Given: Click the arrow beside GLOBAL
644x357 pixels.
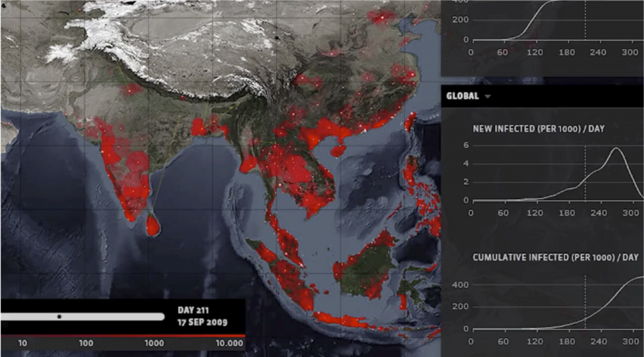Looking at the screenshot, I should (487, 97).
